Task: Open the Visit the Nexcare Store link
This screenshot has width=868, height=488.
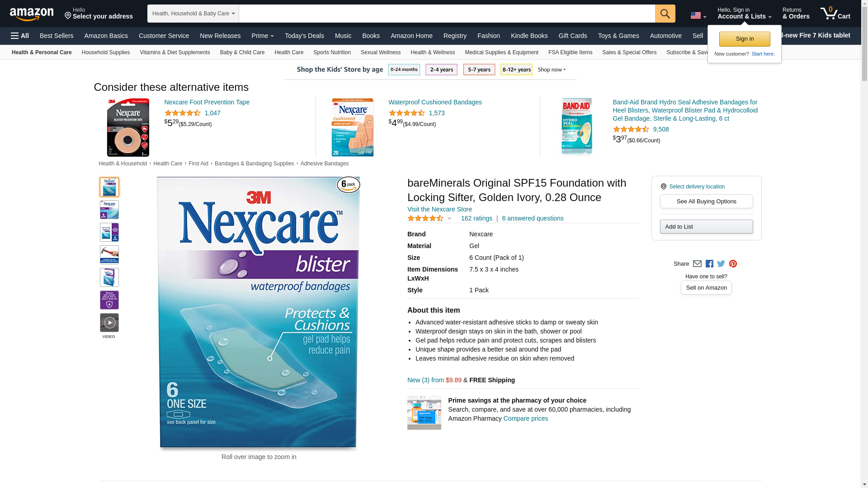Action: tap(439, 209)
